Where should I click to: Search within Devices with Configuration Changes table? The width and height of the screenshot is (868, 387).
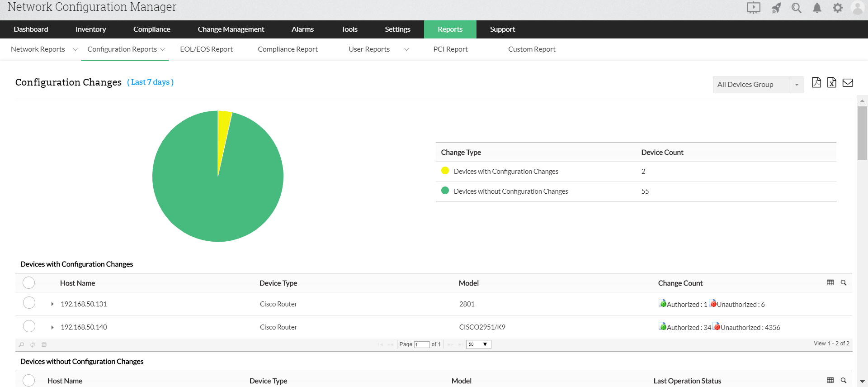tap(844, 282)
